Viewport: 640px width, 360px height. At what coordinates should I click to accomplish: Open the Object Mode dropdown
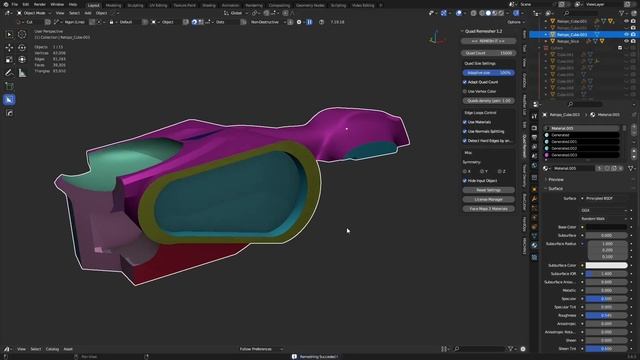(34, 13)
